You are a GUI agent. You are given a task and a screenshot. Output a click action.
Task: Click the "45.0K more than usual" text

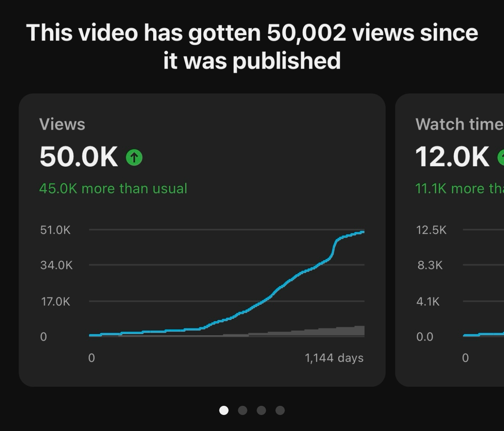pos(113,188)
